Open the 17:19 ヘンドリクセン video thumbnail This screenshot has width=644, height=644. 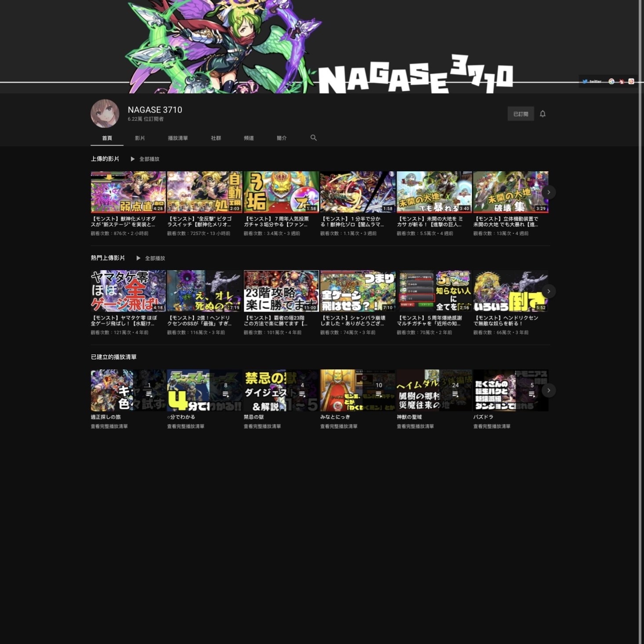pos(205,291)
